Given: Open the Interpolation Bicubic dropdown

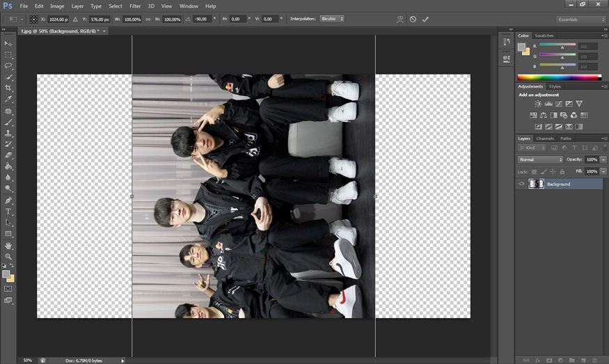Looking at the screenshot, I should coord(332,19).
